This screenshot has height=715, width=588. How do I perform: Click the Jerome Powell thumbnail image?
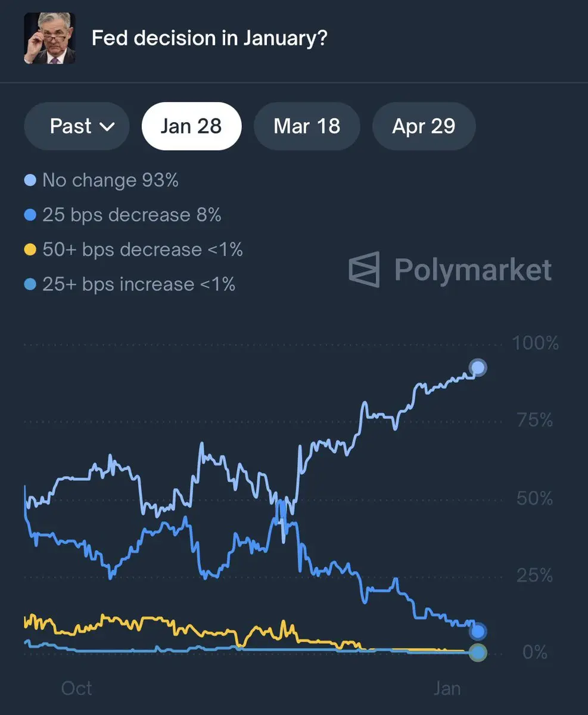click(x=49, y=38)
